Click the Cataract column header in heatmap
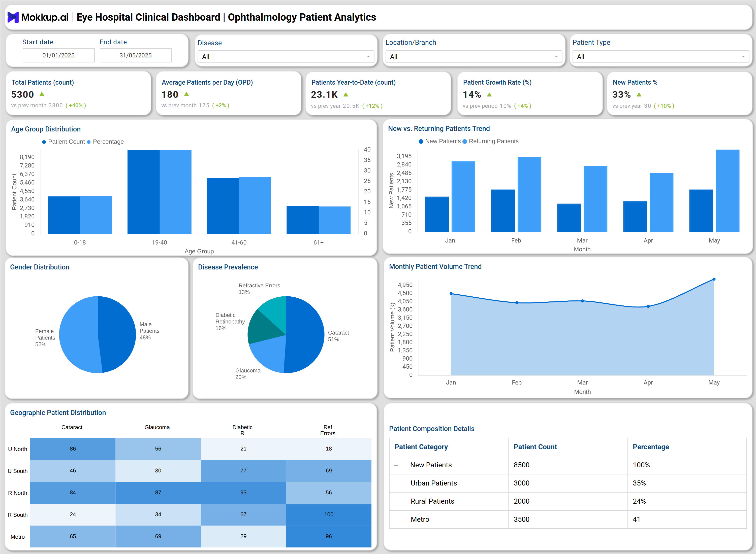 click(72, 427)
